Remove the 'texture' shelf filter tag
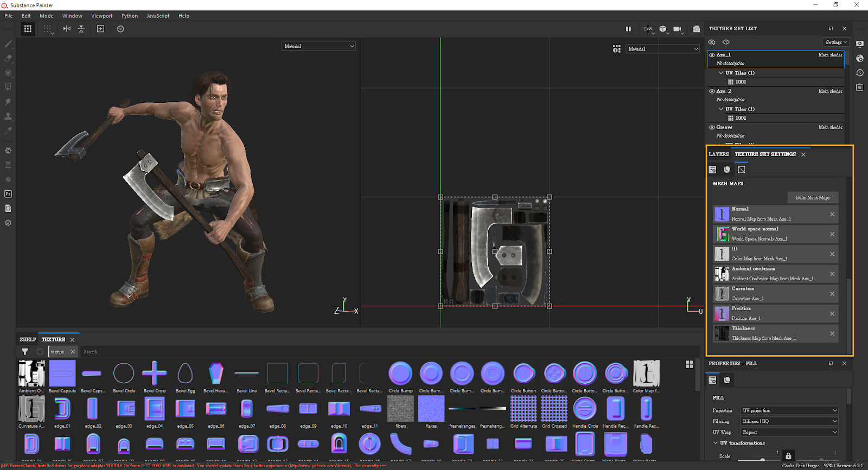868x470 pixels. pos(73,351)
